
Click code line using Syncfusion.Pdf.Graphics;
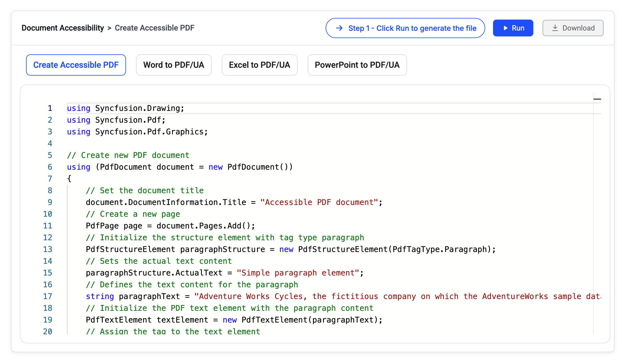137,132
